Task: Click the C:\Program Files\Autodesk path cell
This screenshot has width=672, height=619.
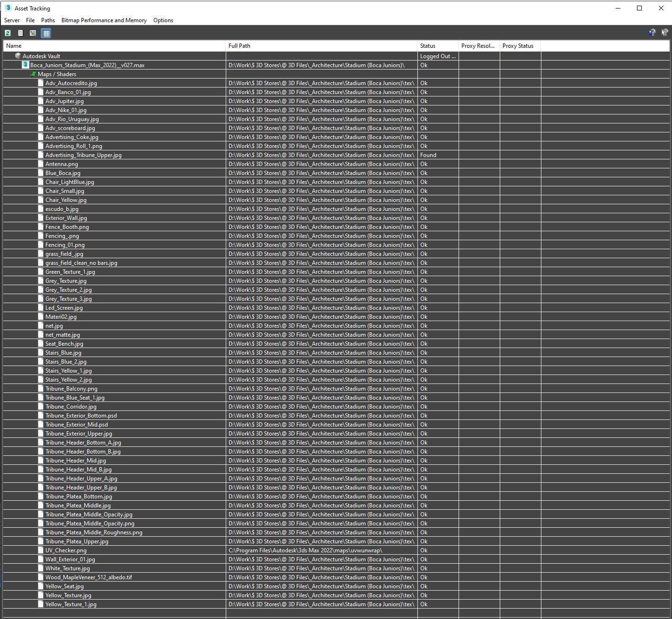Action: [x=305, y=550]
